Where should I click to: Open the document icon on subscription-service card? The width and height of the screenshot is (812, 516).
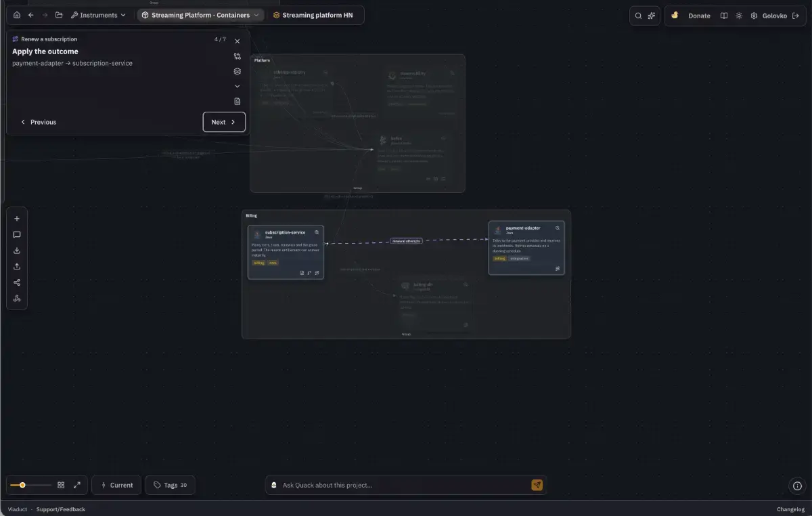click(302, 273)
